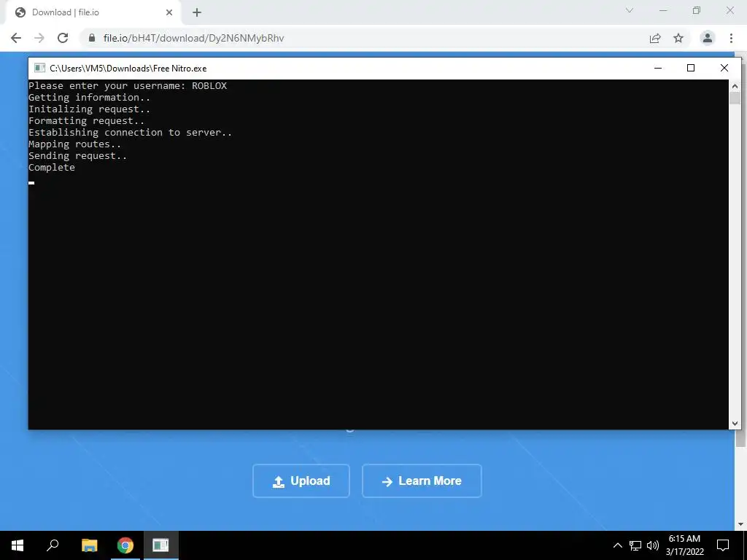This screenshot has width=747, height=560.
Task: Click the 'Getting information..' console line
Action: coord(89,97)
